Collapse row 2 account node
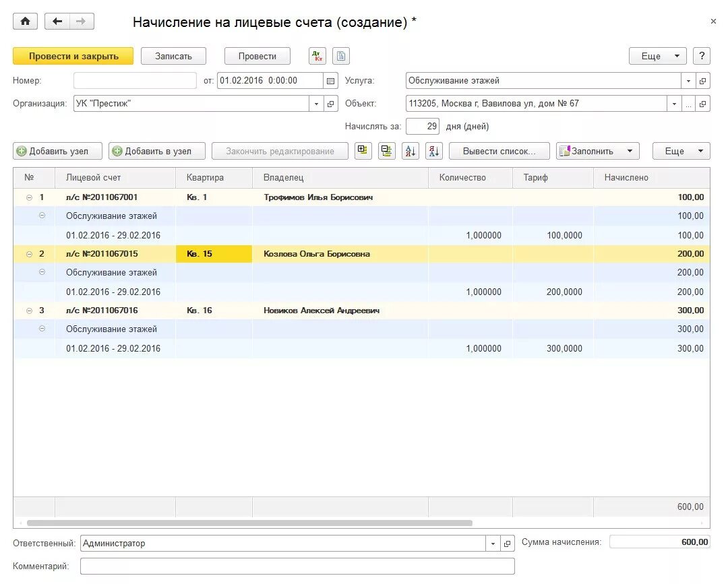The width and height of the screenshot is (728, 584). coord(29,254)
